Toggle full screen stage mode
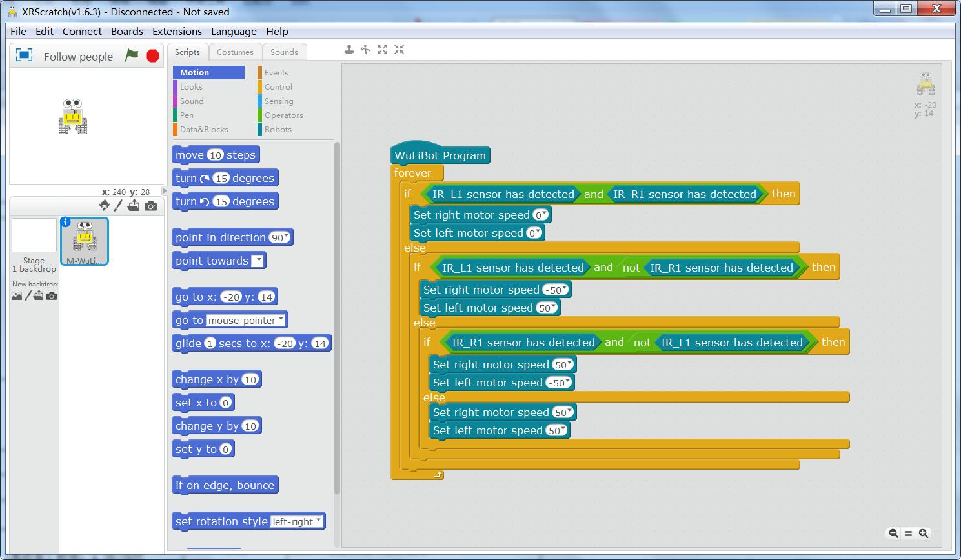Viewport: 961px width, 560px height. [24, 55]
